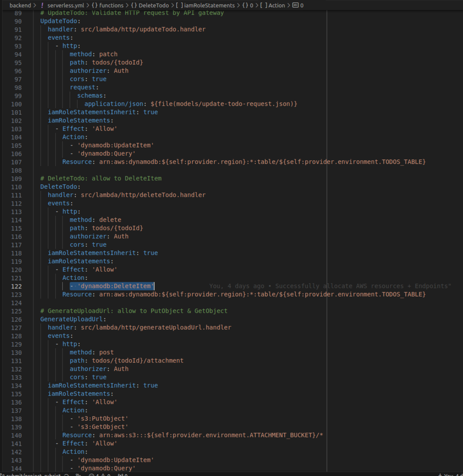Click 'src/lambda/http/updateTodo.handler' path

(143, 29)
